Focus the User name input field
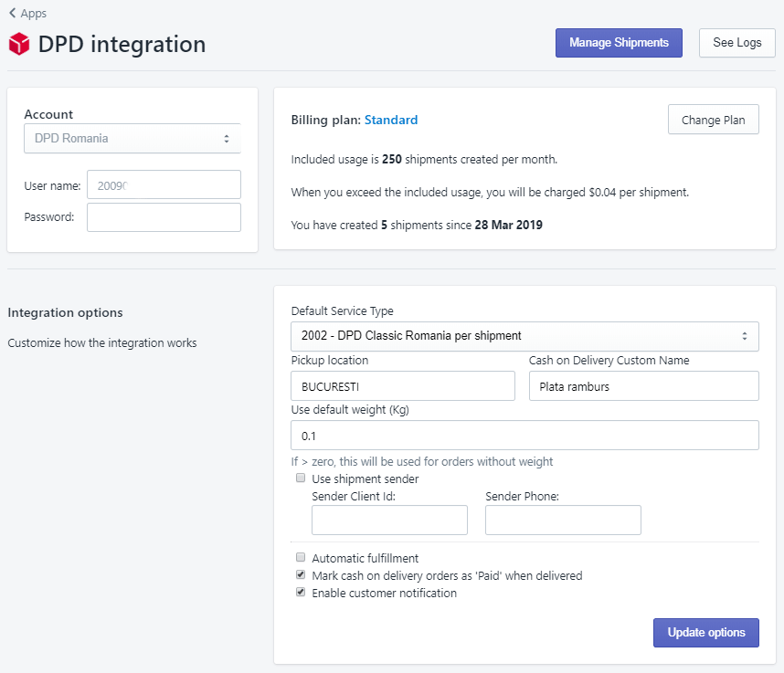Screen dimensions: 784x673 [x=164, y=184]
